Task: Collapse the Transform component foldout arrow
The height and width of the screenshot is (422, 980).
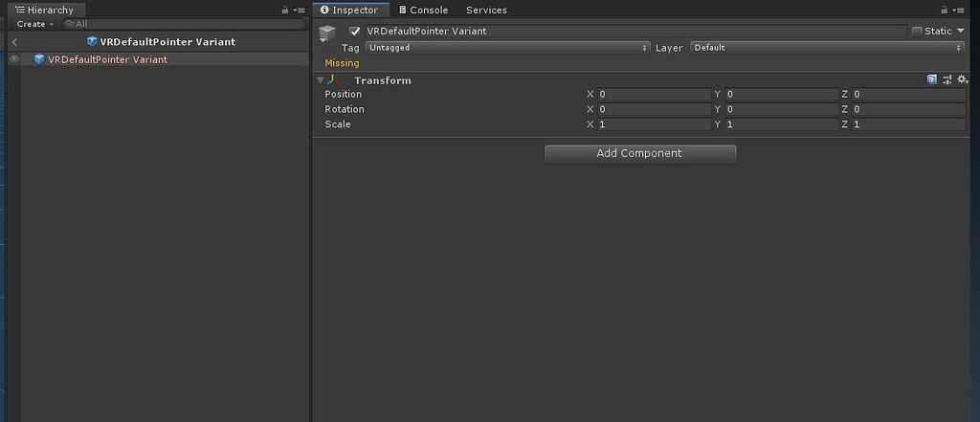Action: (321, 80)
